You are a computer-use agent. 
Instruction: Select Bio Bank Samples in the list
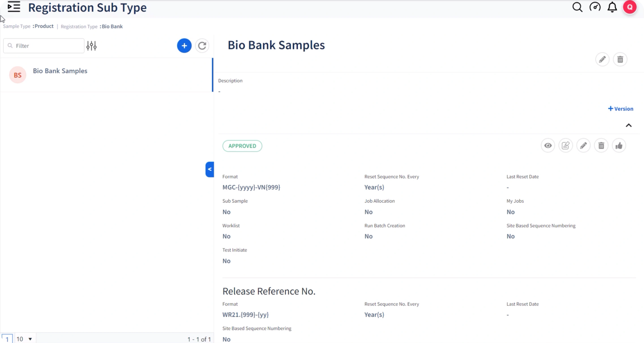(107, 75)
